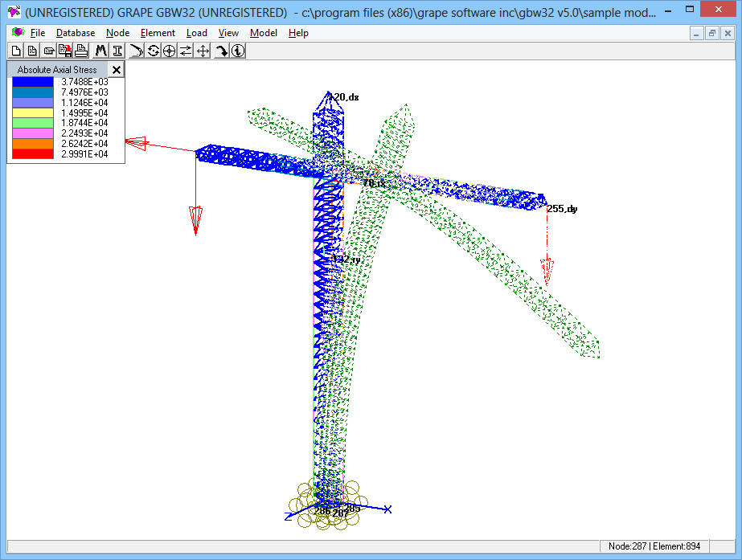Open the Help menu
The height and width of the screenshot is (560, 742).
(298, 33)
